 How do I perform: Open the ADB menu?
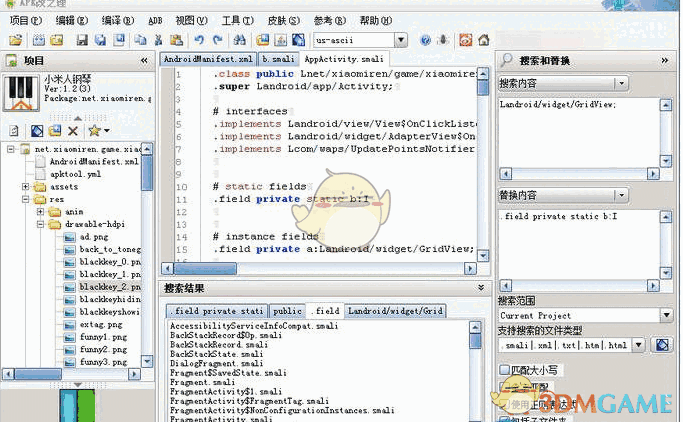tap(155, 20)
